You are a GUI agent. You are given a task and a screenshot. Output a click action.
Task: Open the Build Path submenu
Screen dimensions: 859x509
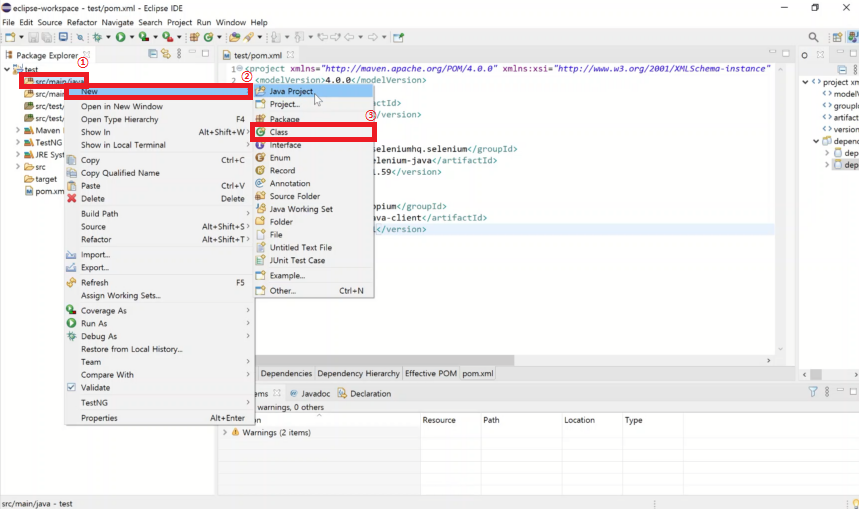tap(159, 214)
